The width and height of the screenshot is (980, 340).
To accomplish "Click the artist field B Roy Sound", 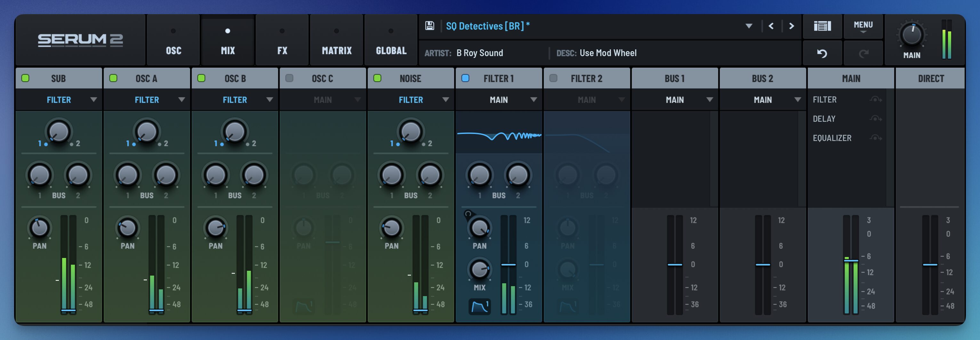I will click(480, 53).
